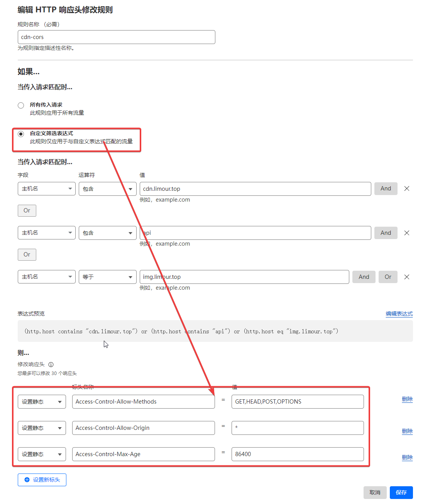423x504 pixels.
Task: Click info icon beside 修改响应头
Action: [x=51, y=364]
